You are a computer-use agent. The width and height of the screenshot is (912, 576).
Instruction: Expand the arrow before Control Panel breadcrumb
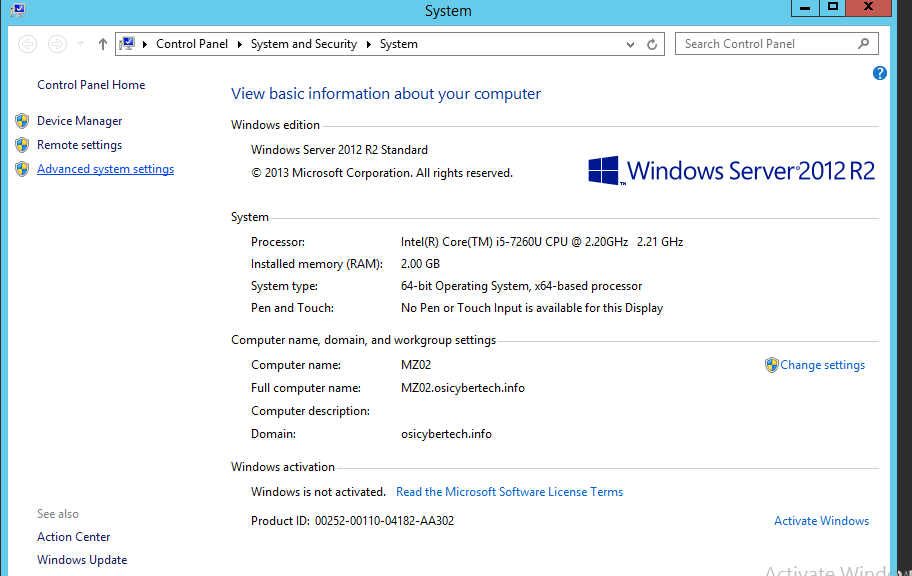tap(145, 44)
